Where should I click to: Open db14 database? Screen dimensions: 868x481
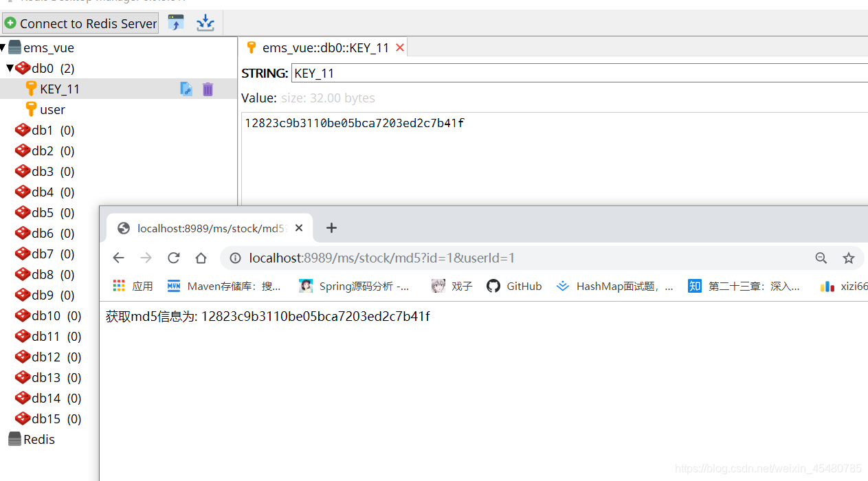pos(48,398)
